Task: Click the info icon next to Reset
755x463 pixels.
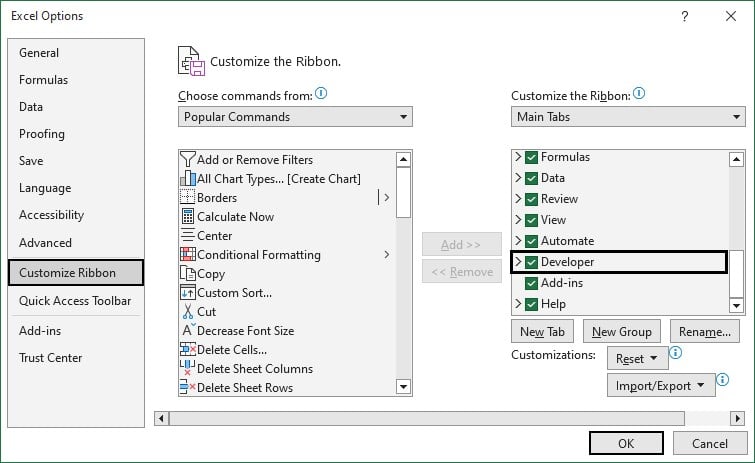Action: coord(676,353)
